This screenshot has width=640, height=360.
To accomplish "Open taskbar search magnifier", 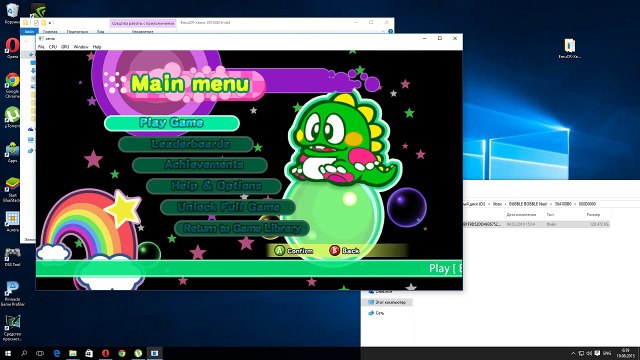I will click(24, 353).
